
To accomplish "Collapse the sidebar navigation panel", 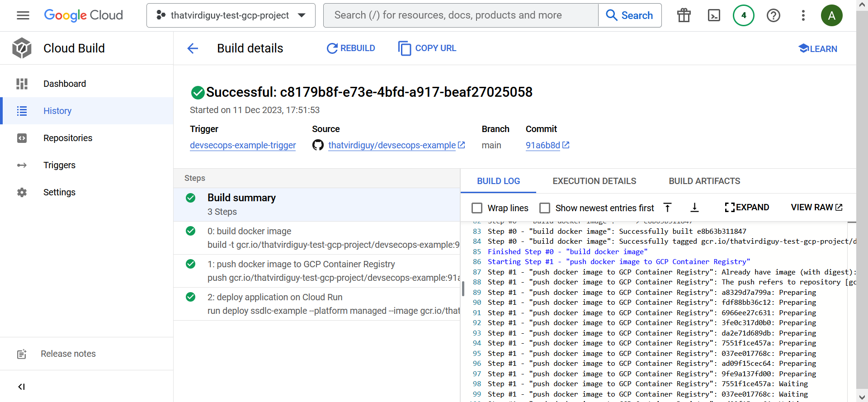I will [x=21, y=387].
